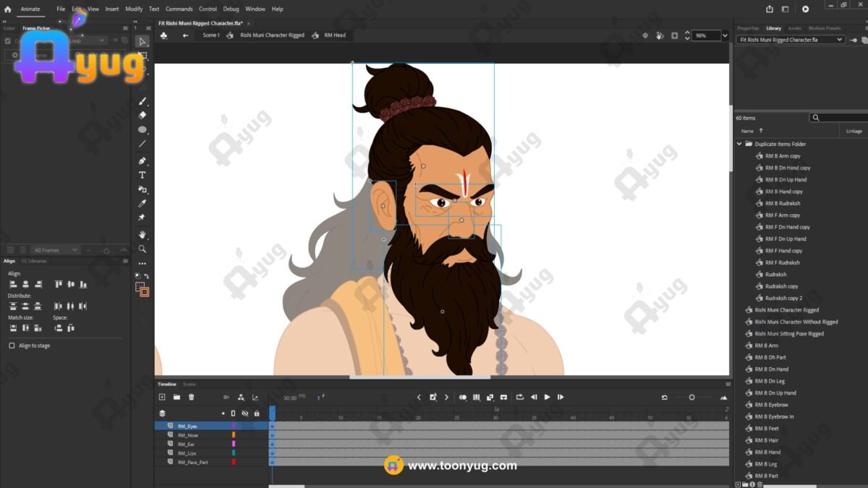The image size is (868, 488).
Task: Pick the Eyedropper tool
Action: click(142, 204)
